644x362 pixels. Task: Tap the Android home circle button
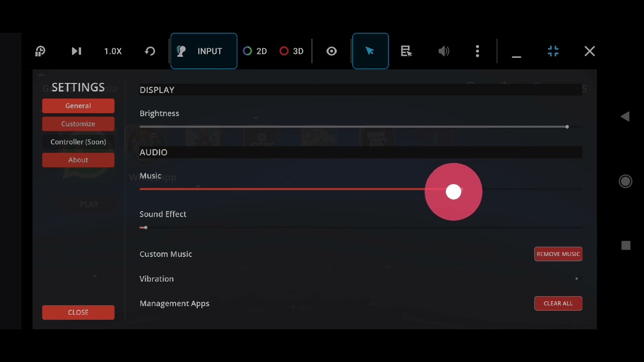pyautogui.click(x=625, y=182)
